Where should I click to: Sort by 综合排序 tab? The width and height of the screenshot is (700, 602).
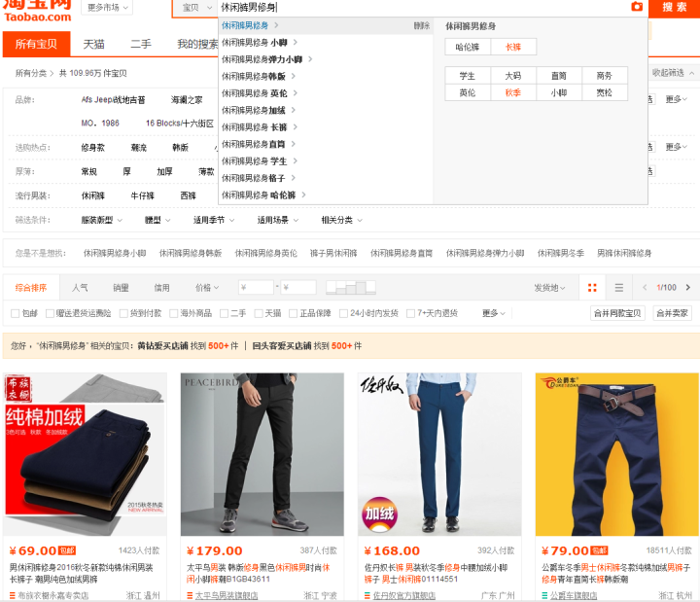tap(31, 288)
